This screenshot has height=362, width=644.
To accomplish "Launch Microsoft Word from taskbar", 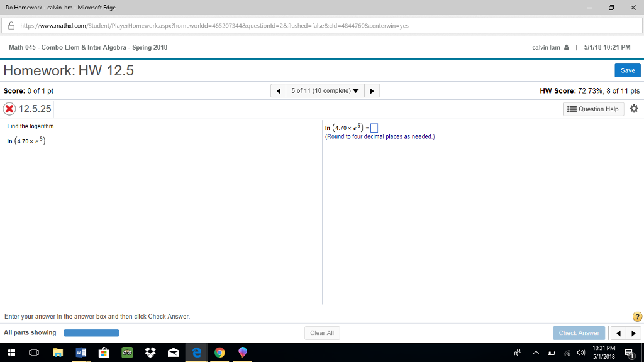I will [80, 353].
